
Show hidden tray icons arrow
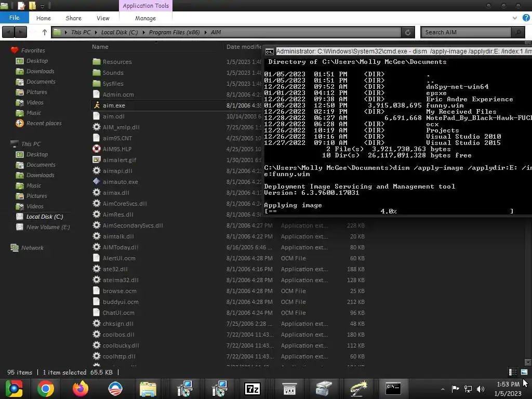pyautogui.click(x=443, y=389)
